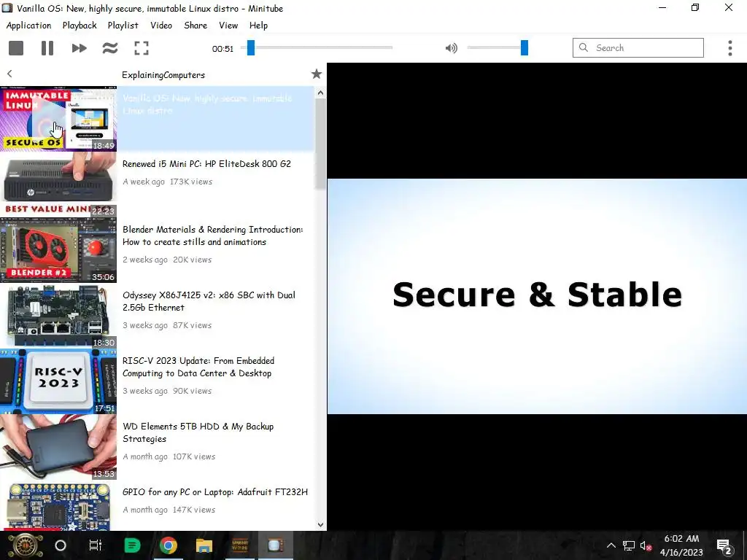
Task: Click the muted speaker tray icon
Action: (x=646, y=545)
